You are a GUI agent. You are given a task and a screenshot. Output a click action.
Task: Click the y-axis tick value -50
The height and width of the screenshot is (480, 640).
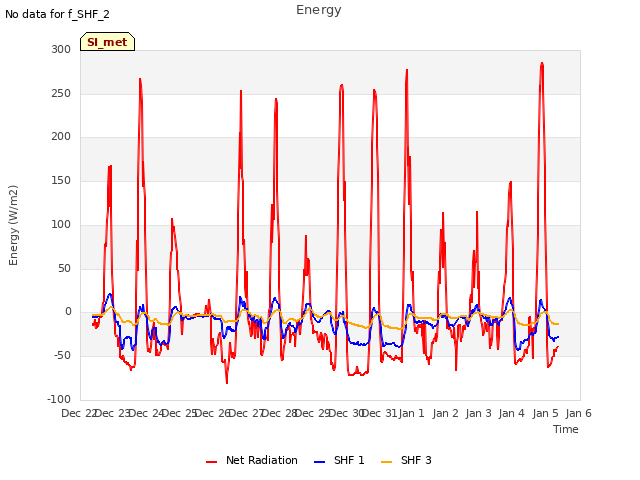62,356
